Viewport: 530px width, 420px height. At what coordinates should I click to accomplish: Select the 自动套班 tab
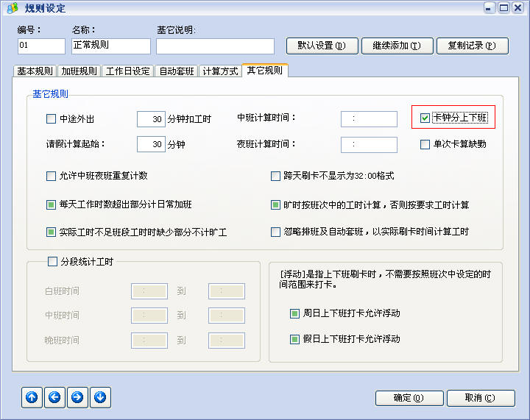(177, 71)
